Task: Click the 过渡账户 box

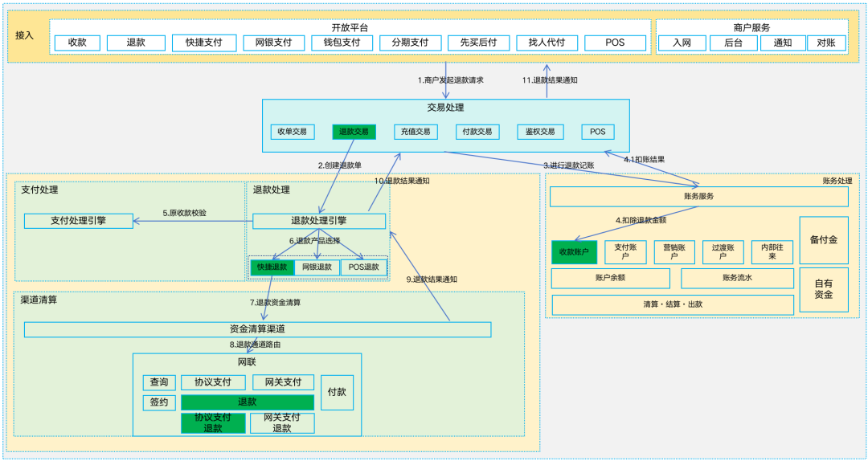Action: (723, 252)
